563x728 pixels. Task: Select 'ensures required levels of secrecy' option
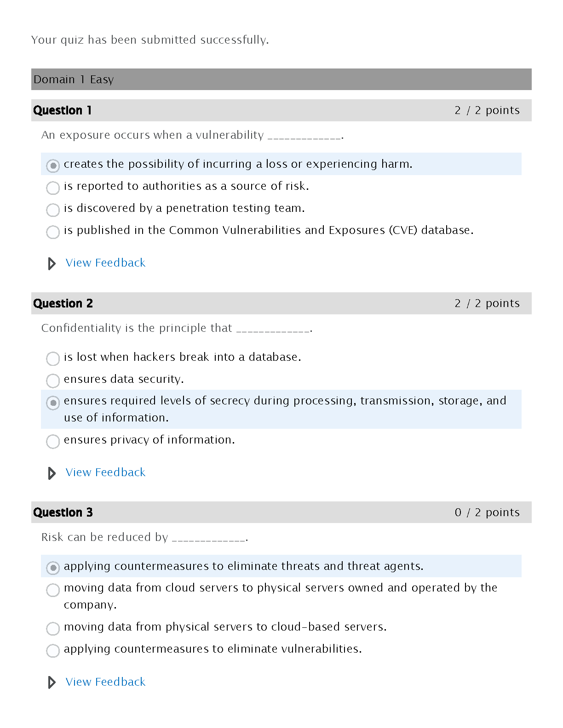click(53, 403)
